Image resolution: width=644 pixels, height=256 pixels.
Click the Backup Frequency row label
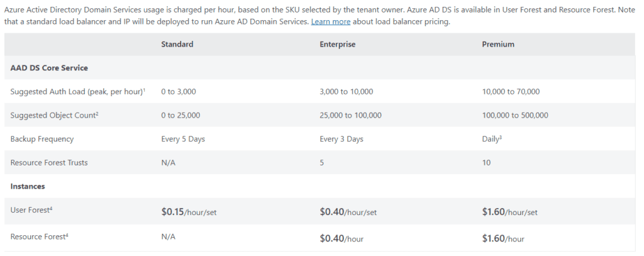point(42,139)
